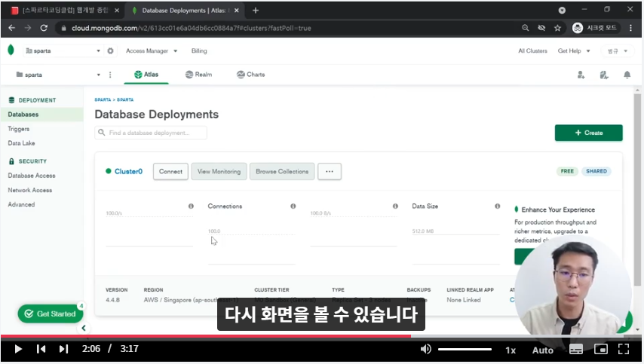Open Get Help dropdown
Image resolution: width=644 pixels, height=364 pixels.
[574, 51]
